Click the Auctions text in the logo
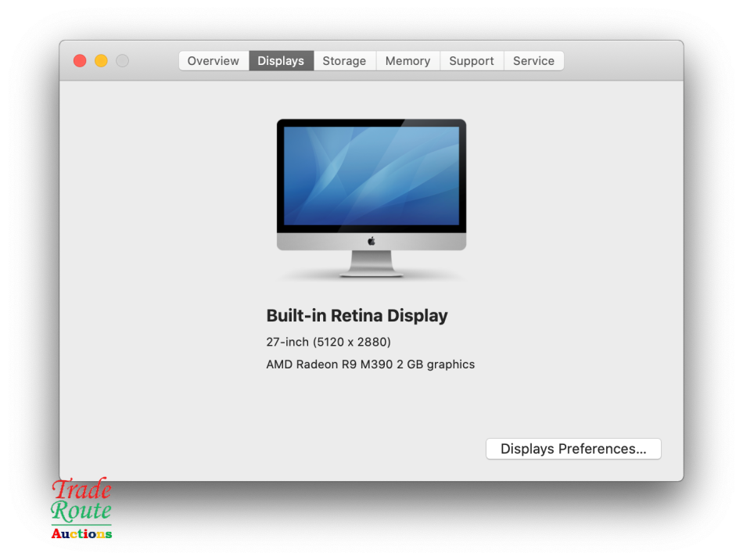This screenshot has height=560, width=743. click(81, 533)
